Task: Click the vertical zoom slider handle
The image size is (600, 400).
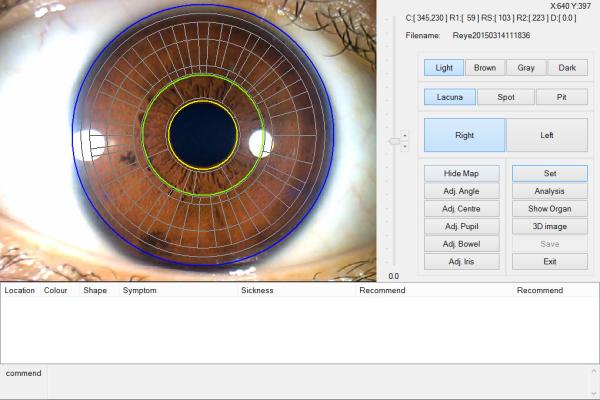Action: [x=394, y=141]
